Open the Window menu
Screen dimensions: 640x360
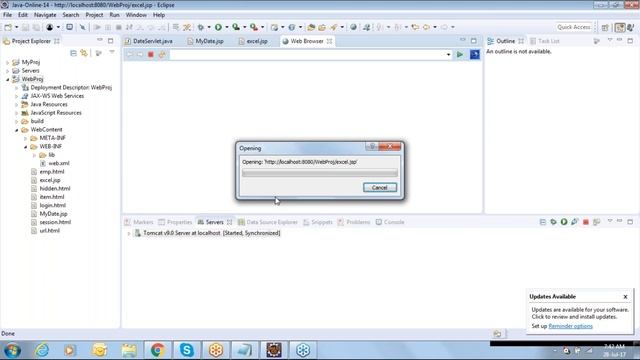(x=136, y=15)
